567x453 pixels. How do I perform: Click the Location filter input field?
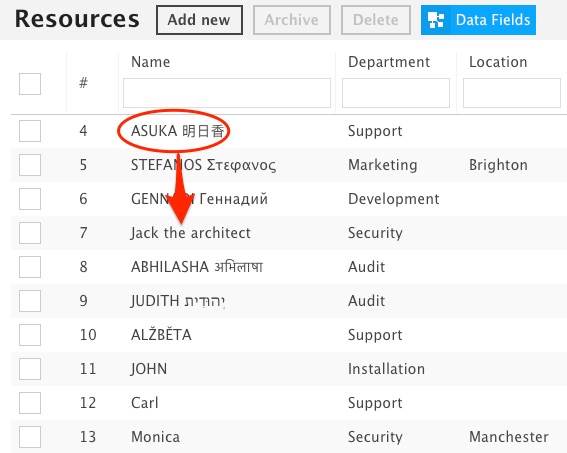[x=512, y=93]
